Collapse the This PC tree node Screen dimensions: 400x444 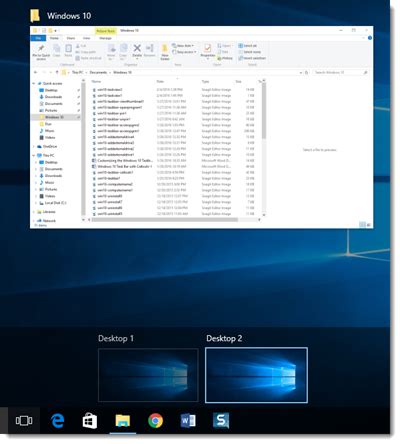(x=34, y=155)
